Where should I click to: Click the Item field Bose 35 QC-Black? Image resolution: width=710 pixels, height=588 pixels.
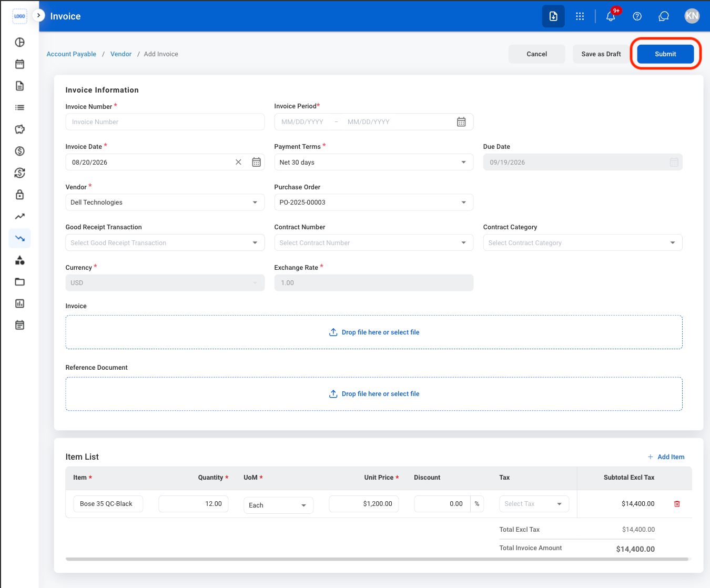click(108, 504)
